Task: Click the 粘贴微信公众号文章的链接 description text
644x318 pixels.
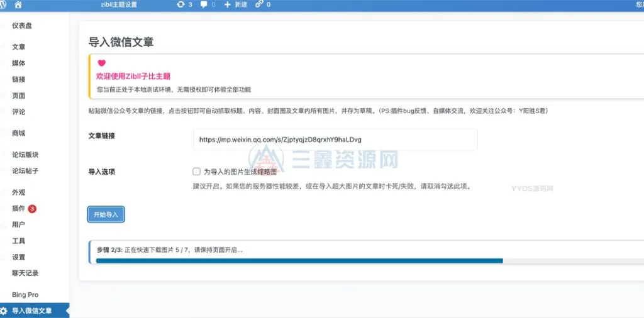Action: [318, 111]
